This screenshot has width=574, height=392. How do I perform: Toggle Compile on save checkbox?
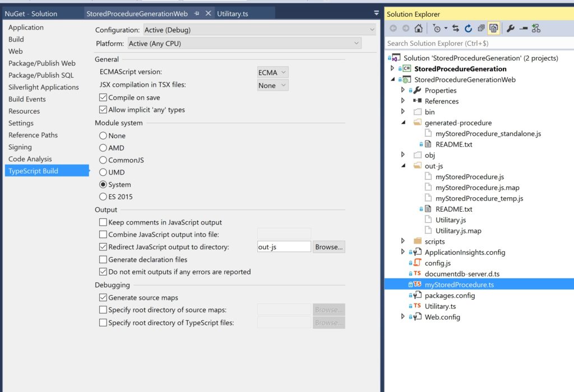(103, 97)
